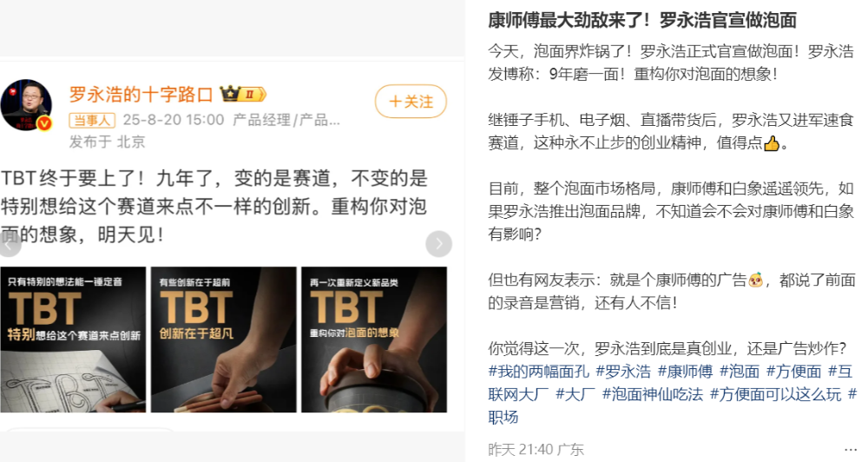Go to next image with right arrow
The height and width of the screenshot is (462, 868).
coord(439,244)
